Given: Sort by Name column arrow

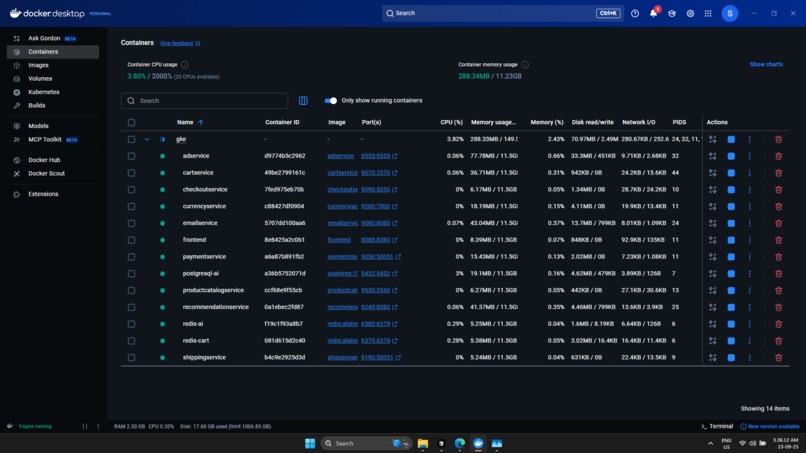Looking at the screenshot, I should coord(201,122).
